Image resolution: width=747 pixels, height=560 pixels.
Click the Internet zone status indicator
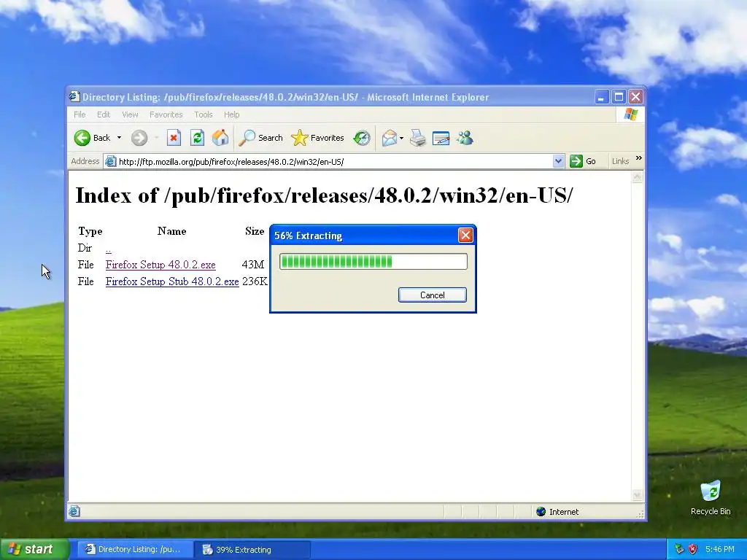557,512
